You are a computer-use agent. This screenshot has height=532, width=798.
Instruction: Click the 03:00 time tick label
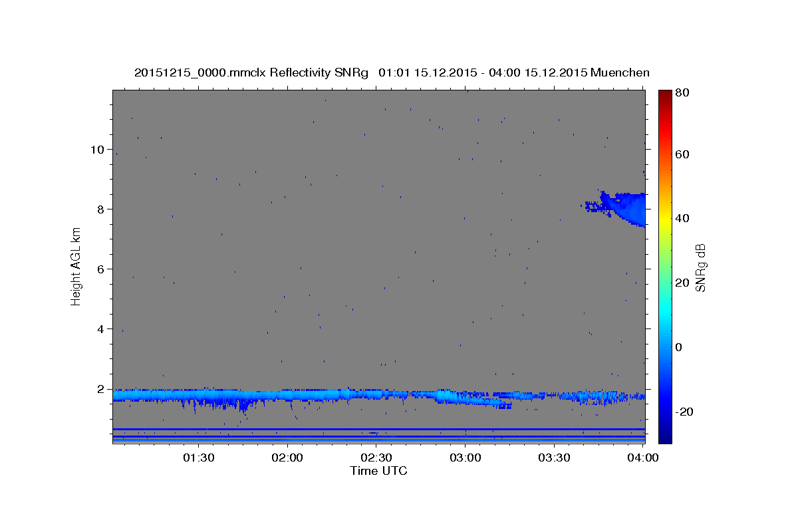(465, 458)
